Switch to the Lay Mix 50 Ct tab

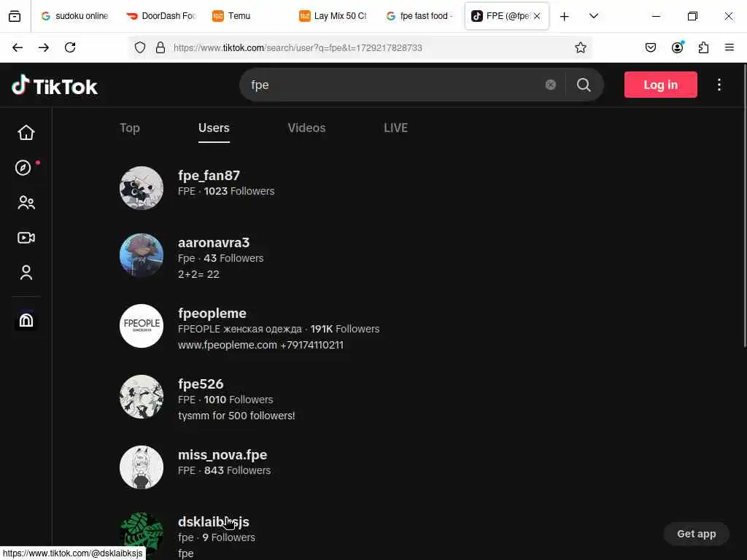(x=334, y=16)
